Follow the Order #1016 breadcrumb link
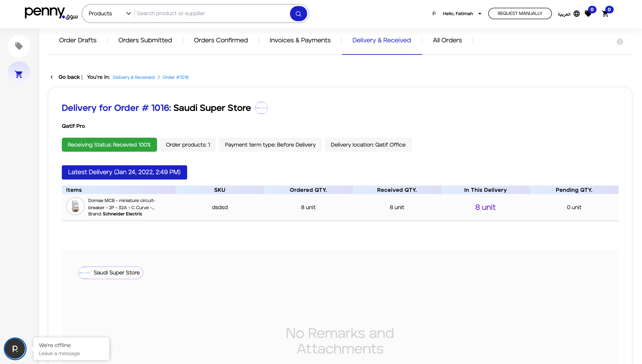Image resolution: width=642 pixels, height=364 pixels. click(176, 77)
